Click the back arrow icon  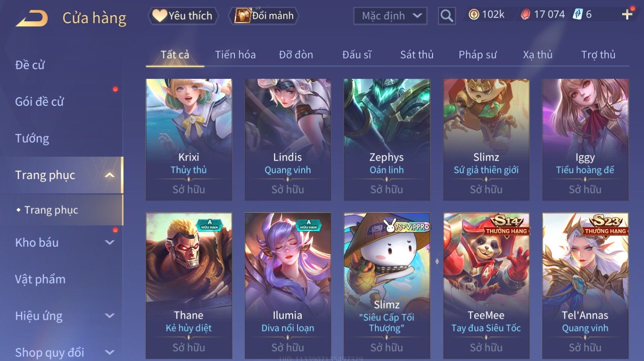(x=32, y=18)
